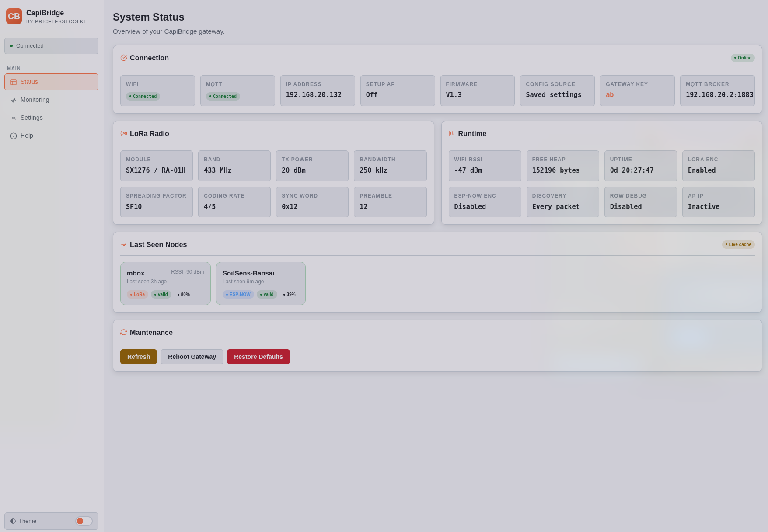Open the Status page in sidebar
The height and width of the screenshot is (532, 768).
[51, 82]
